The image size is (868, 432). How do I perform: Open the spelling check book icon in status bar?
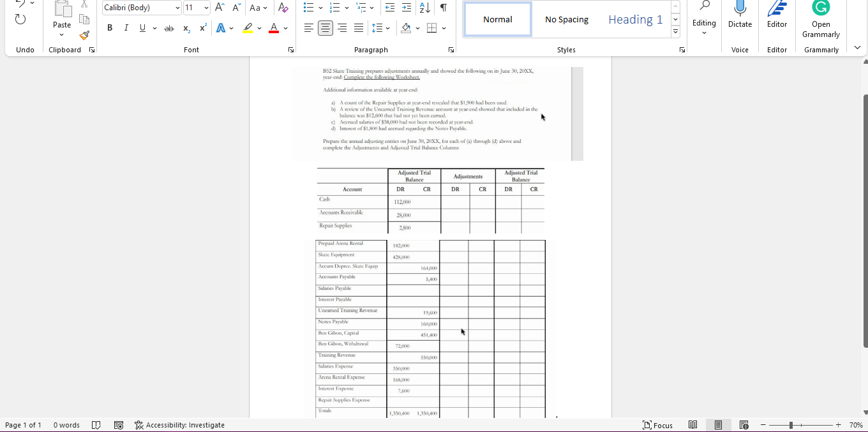coord(96,425)
